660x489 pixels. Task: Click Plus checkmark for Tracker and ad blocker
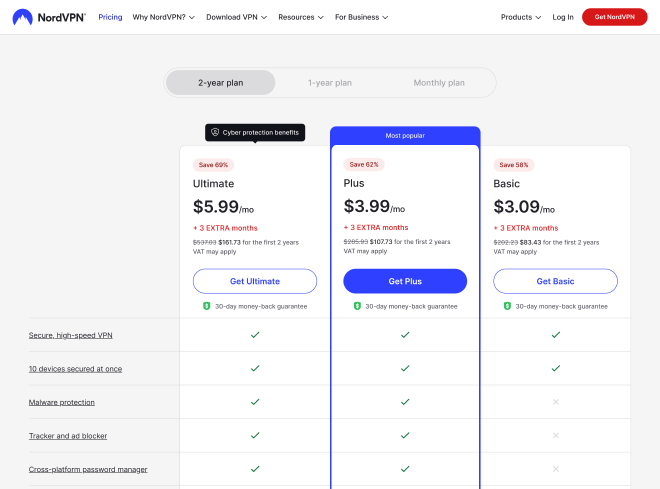tap(405, 435)
